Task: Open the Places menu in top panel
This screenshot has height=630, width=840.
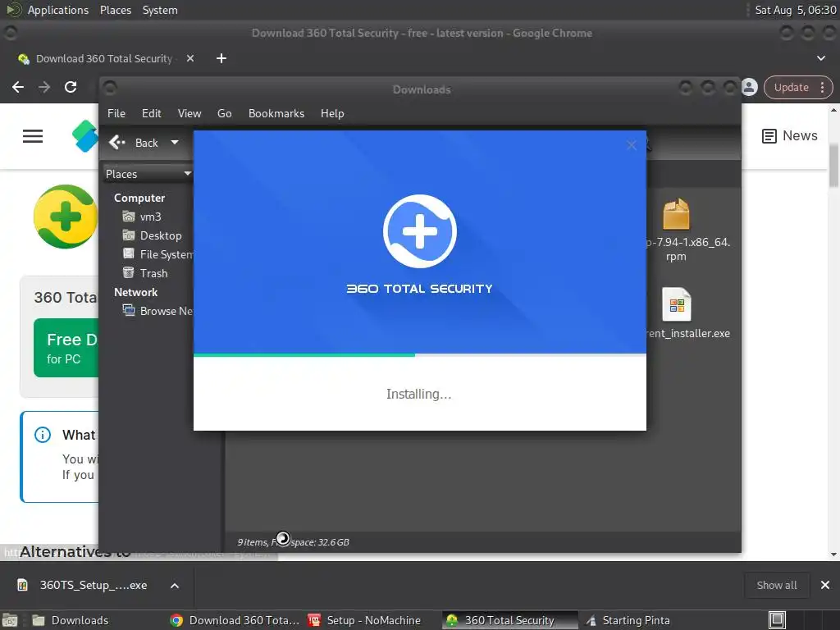Action: pyautogui.click(x=116, y=10)
